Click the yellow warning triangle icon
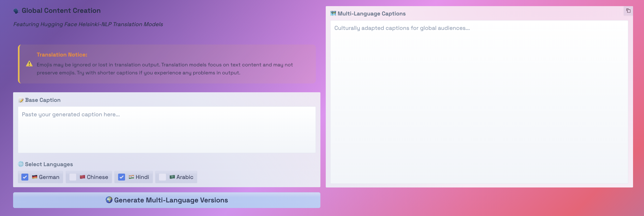Screen dimensions: 644x216 point(29,64)
